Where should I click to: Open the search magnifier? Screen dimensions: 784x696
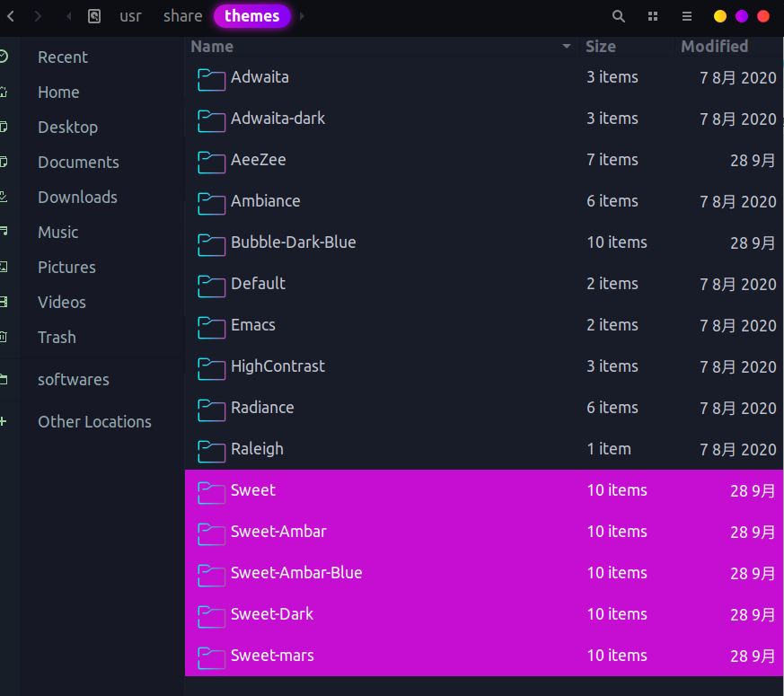click(x=619, y=16)
